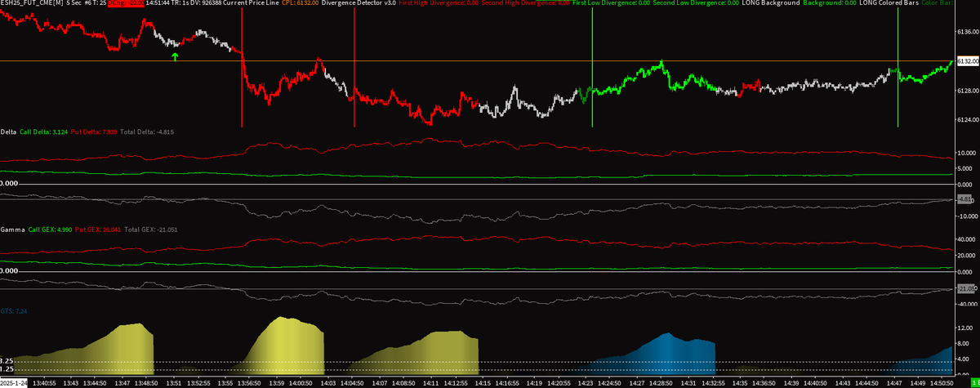This screenshot has width=980, height=388.
Task: Click the Second High Divergence: 0.00 label
Action: pyautogui.click(x=526, y=4)
